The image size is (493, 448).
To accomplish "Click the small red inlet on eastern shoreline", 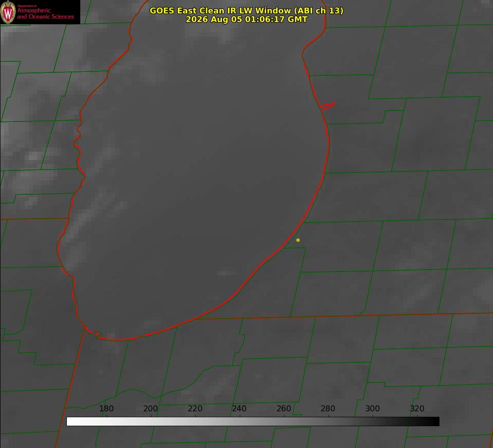I will click(x=327, y=106).
